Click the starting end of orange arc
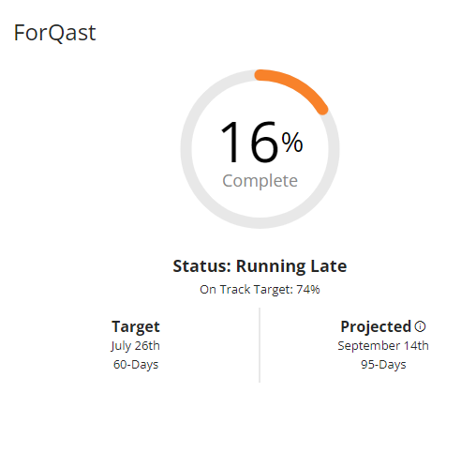476x468 pixels. click(x=260, y=75)
